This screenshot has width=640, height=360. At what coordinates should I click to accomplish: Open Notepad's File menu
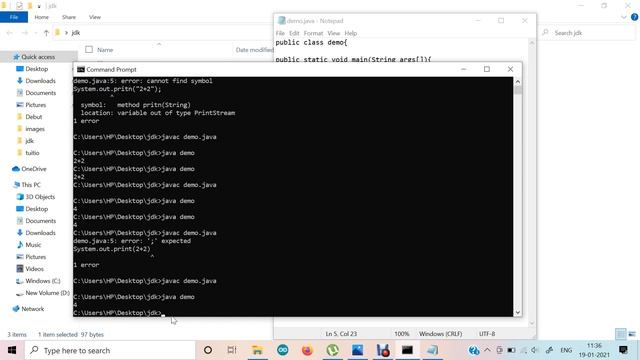[280, 33]
